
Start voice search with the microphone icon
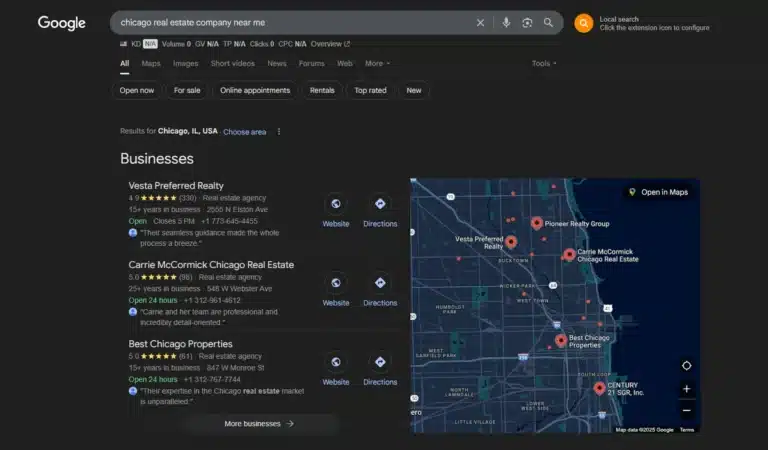pos(506,23)
